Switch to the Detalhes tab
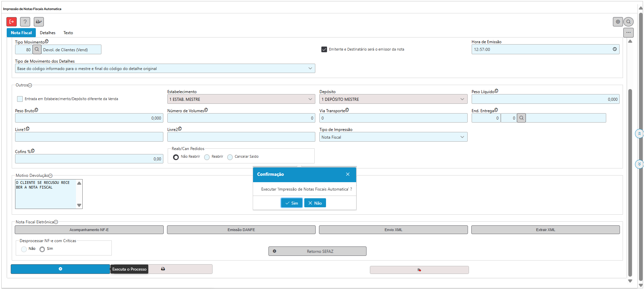The width and height of the screenshot is (644, 289). coord(48,33)
